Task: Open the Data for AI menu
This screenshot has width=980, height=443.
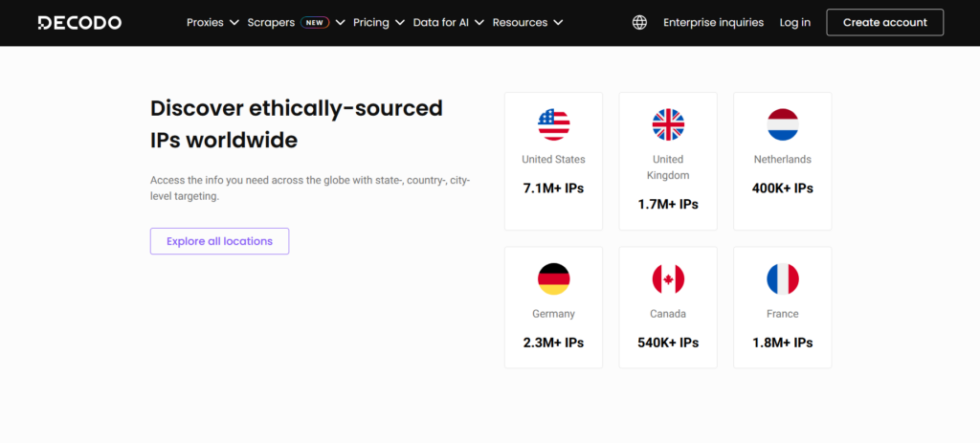Action: [448, 22]
